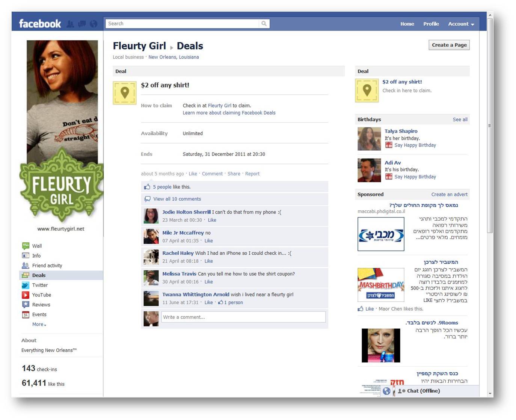Open Melissa Travis's profile name
Image resolution: width=516 pixels, height=420 pixels.
click(179, 274)
